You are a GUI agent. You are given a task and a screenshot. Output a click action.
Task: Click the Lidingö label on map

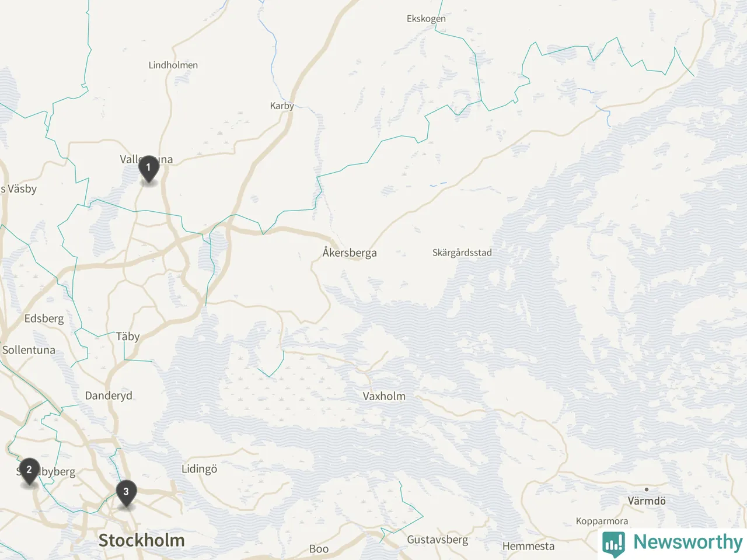point(199,469)
